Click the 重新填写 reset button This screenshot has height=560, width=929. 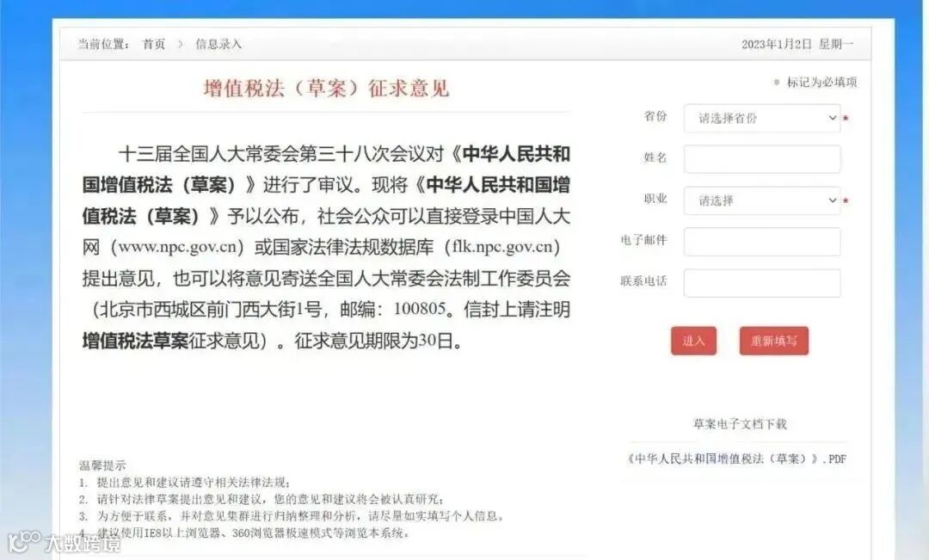(x=774, y=341)
